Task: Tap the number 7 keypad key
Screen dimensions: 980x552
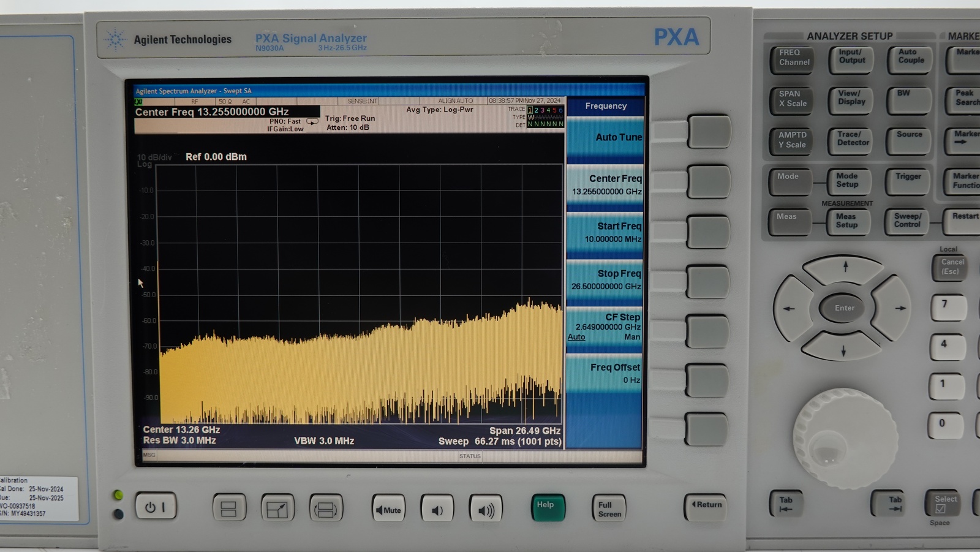Action: point(948,308)
